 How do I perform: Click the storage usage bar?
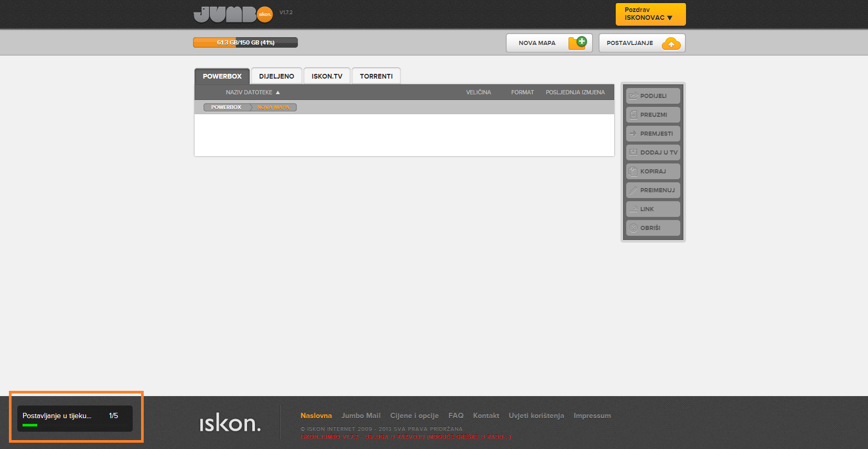(x=245, y=42)
